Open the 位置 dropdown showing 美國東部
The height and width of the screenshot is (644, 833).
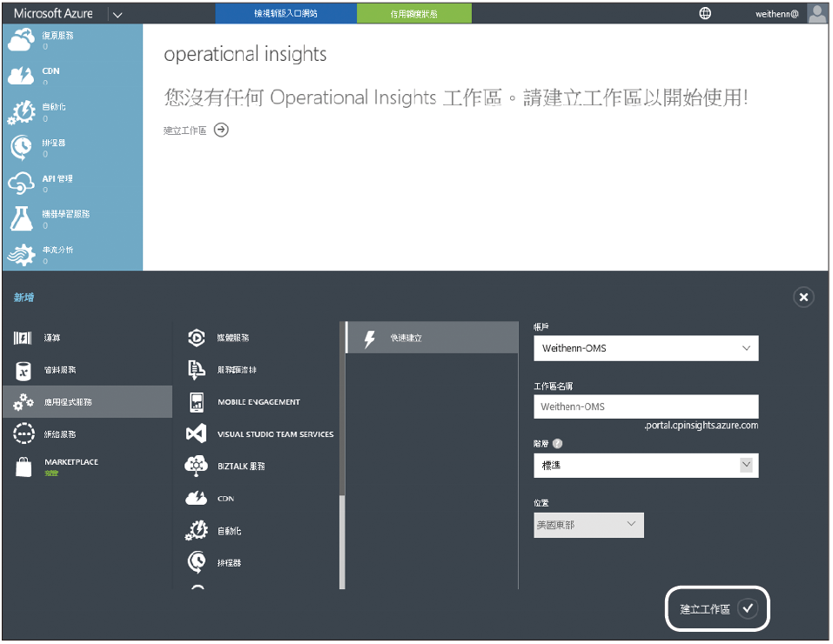pos(588,525)
